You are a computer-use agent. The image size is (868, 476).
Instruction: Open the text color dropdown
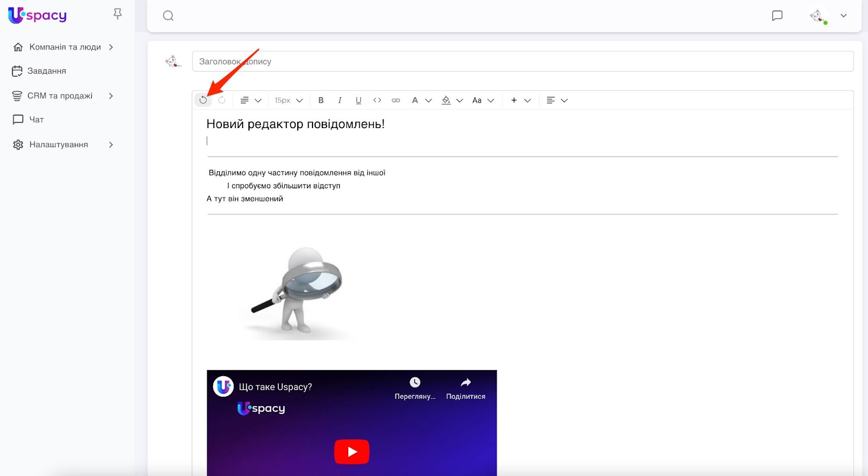[x=421, y=100]
